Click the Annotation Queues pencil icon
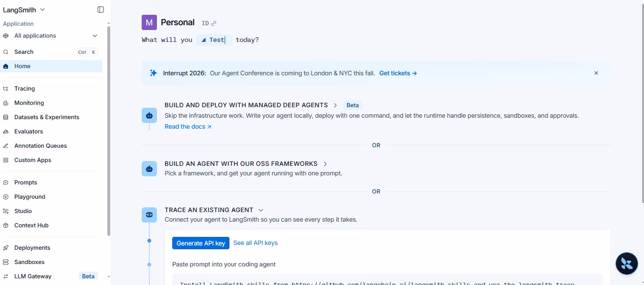This screenshot has width=644, height=285. click(x=6, y=146)
